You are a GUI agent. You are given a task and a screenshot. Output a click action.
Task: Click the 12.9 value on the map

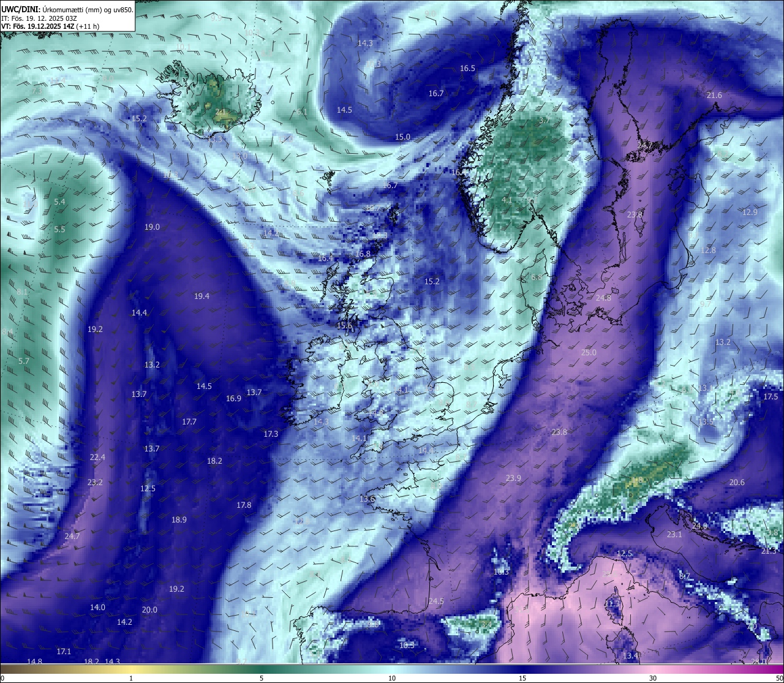(x=750, y=213)
